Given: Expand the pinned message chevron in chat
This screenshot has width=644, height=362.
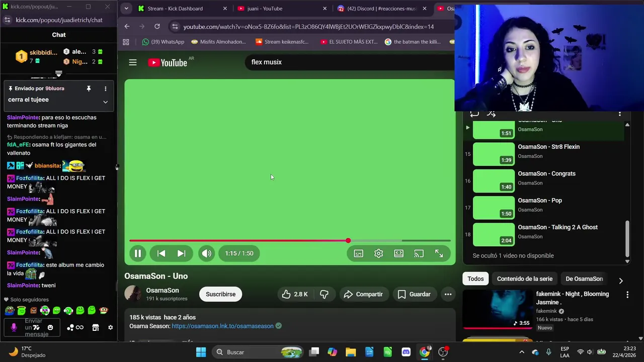Looking at the screenshot, I should coord(105,102).
